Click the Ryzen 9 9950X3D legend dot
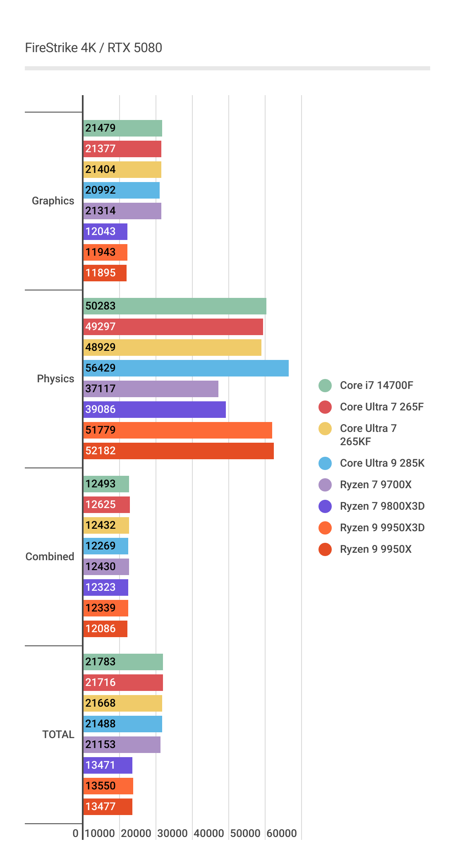The image size is (455, 868). [325, 528]
